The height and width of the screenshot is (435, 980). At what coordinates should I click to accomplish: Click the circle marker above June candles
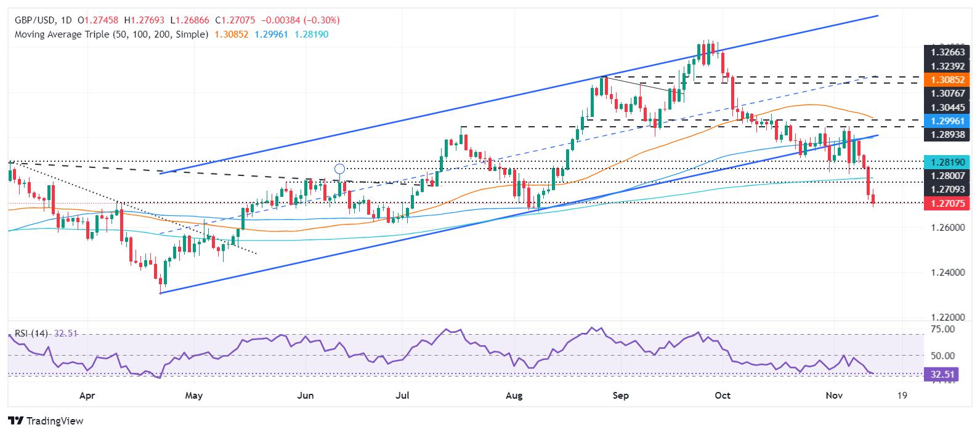[x=339, y=168]
